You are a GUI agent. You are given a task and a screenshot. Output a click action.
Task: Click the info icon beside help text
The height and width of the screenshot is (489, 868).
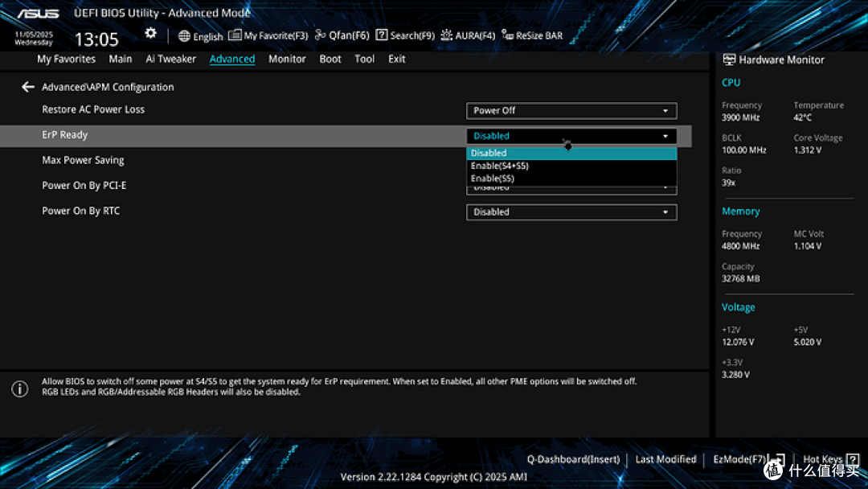pos(20,388)
